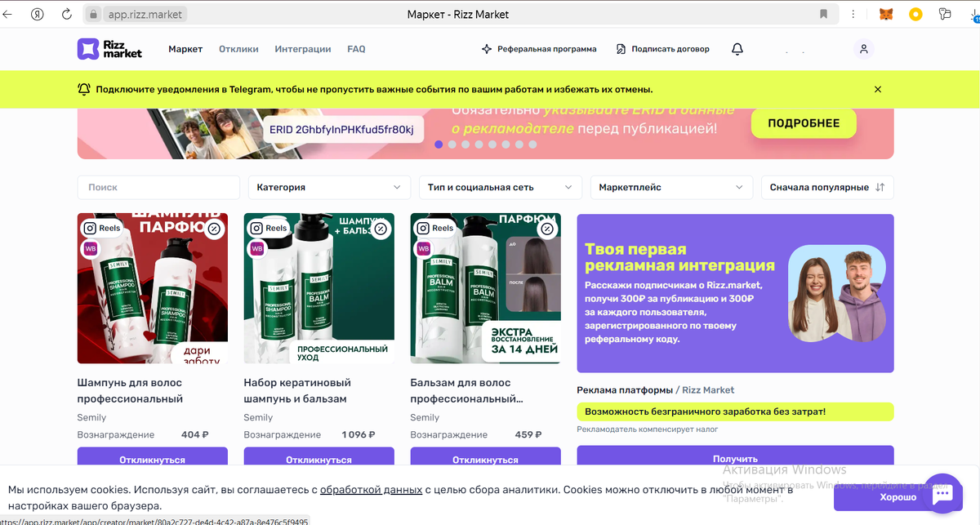Bookmark the page via address bar icon

point(823,14)
